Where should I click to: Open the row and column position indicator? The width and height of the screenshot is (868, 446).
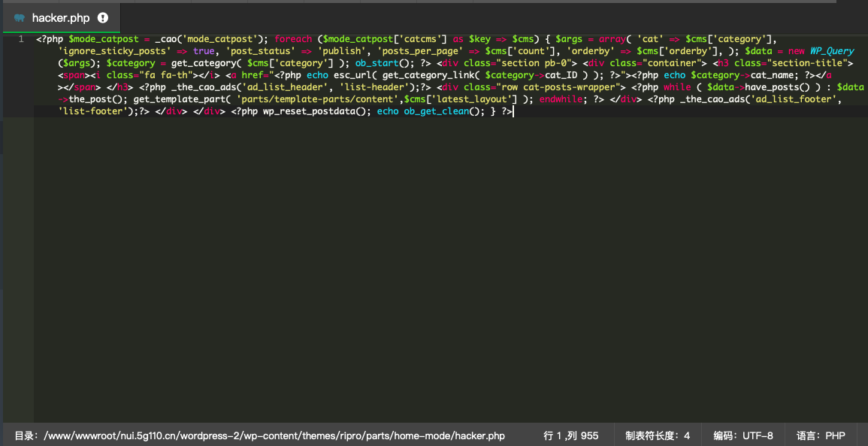[x=570, y=435]
